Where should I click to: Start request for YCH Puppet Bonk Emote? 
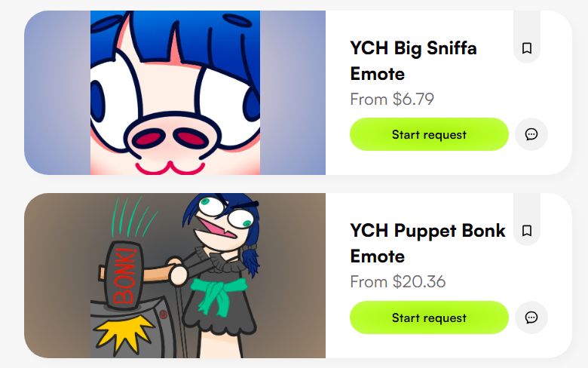click(x=429, y=317)
